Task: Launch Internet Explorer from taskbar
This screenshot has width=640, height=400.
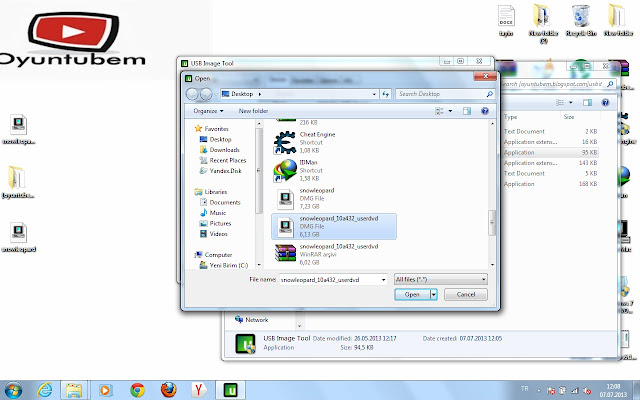Action: [44, 390]
